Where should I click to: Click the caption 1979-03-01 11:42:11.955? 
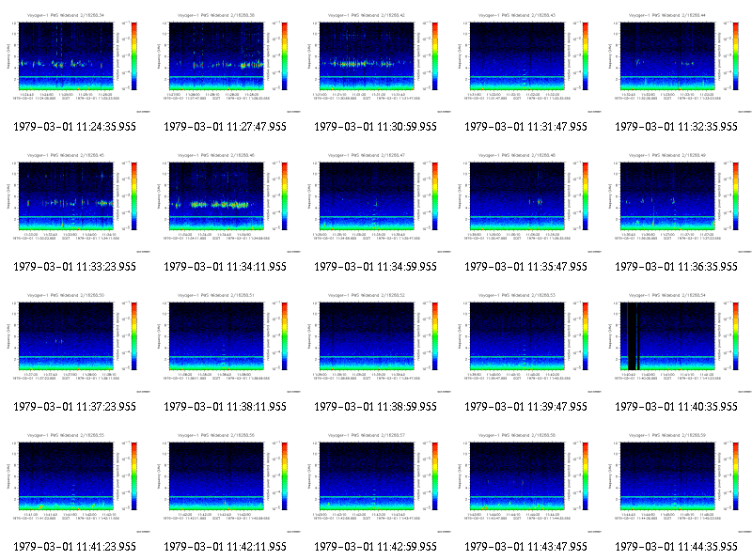pyautogui.click(x=226, y=547)
